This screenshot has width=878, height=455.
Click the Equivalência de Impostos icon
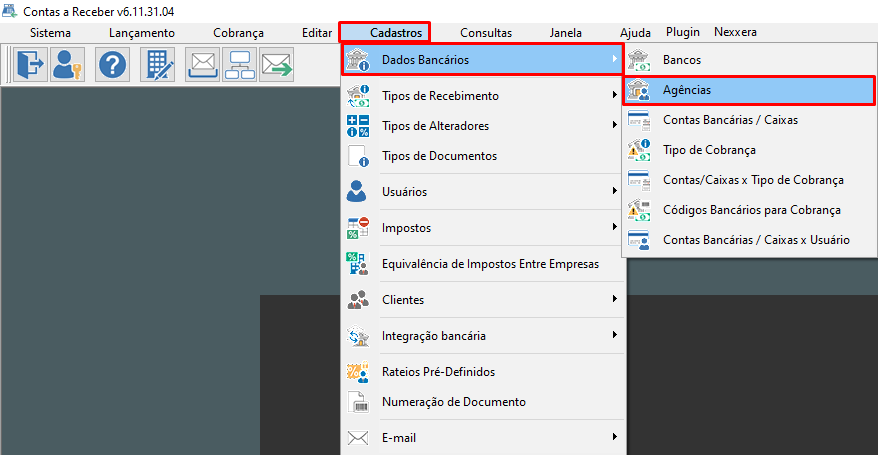tap(358, 264)
